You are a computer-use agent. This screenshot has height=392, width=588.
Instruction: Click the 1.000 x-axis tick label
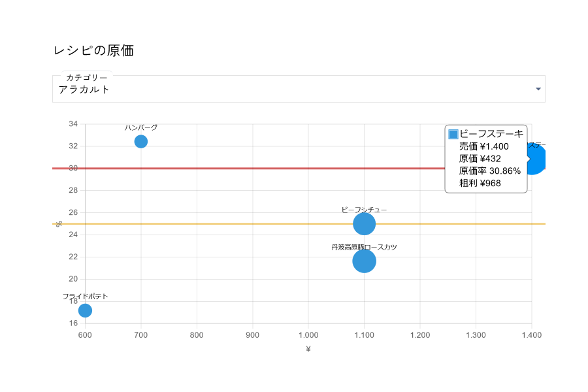(x=308, y=335)
